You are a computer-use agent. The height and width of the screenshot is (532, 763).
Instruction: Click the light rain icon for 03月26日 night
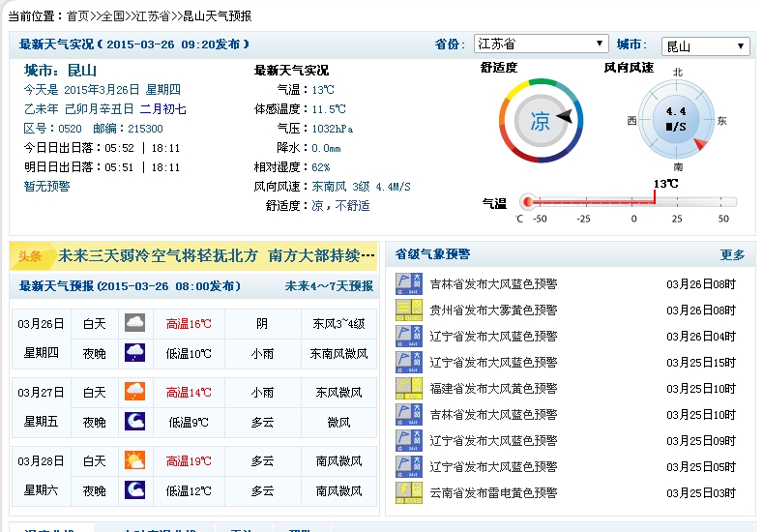click(x=134, y=353)
